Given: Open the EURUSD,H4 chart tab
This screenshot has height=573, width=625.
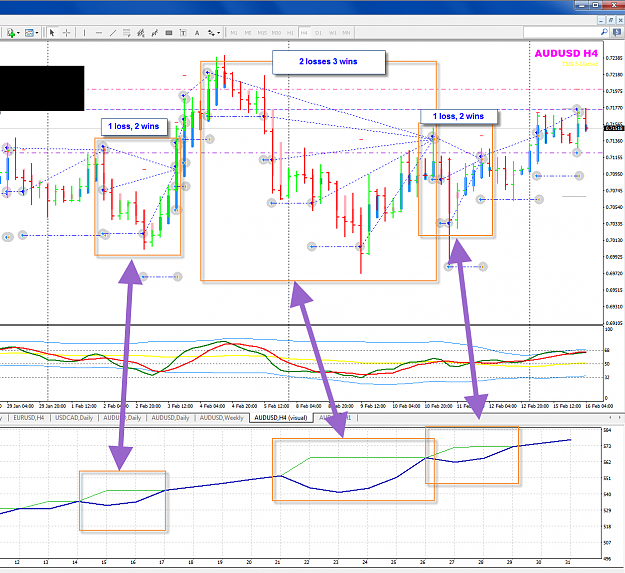Looking at the screenshot, I should pyautogui.click(x=28, y=418).
